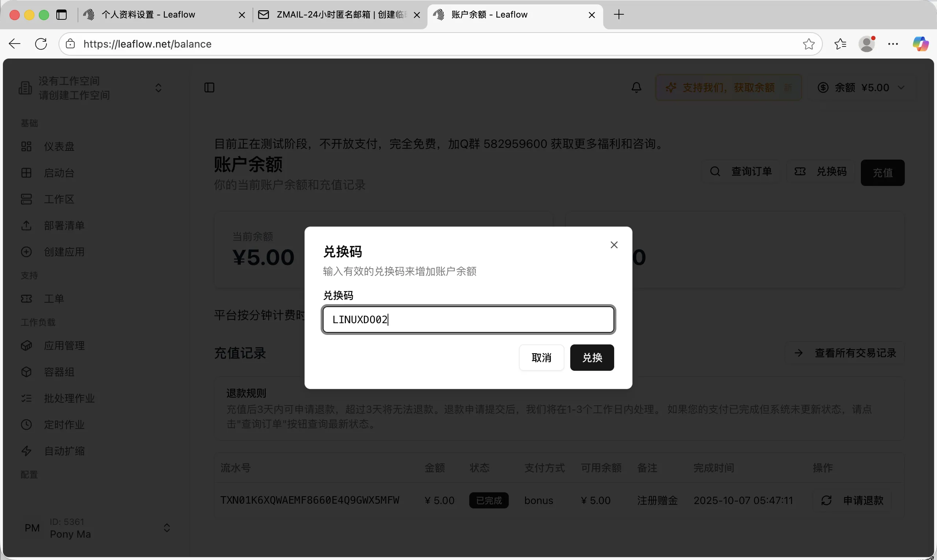Open the Copilot icon in browser toolbar
The image size is (937, 560).
tap(921, 44)
